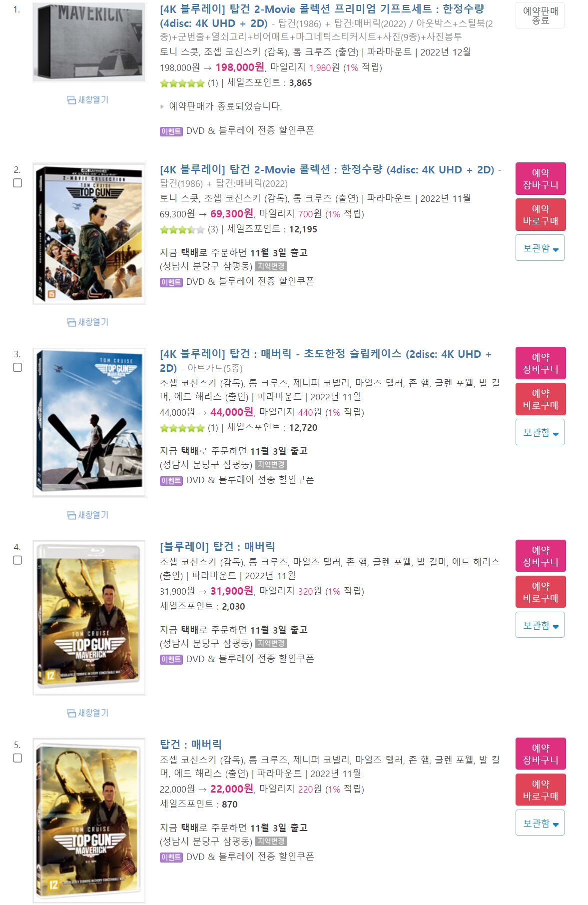The image size is (588, 905).
Task: Open item 5 탑건 : 매버릭 title link
Action: [191, 744]
